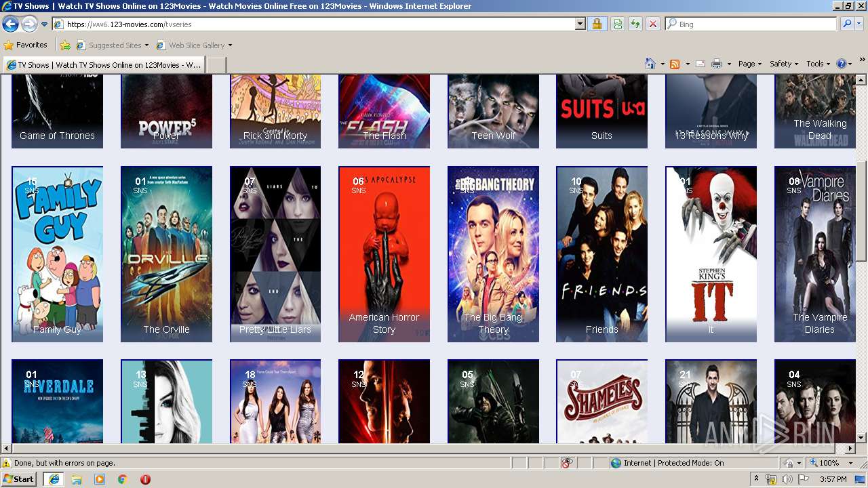This screenshot has width=868, height=488.
Task: Click the Print icon
Action: point(717,64)
